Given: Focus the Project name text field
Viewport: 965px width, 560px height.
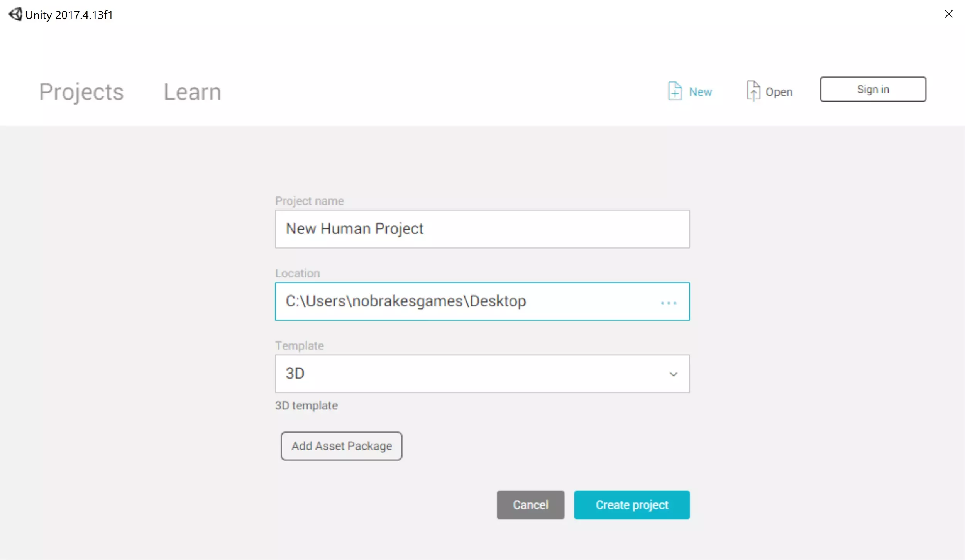Looking at the screenshot, I should [x=482, y=229].
